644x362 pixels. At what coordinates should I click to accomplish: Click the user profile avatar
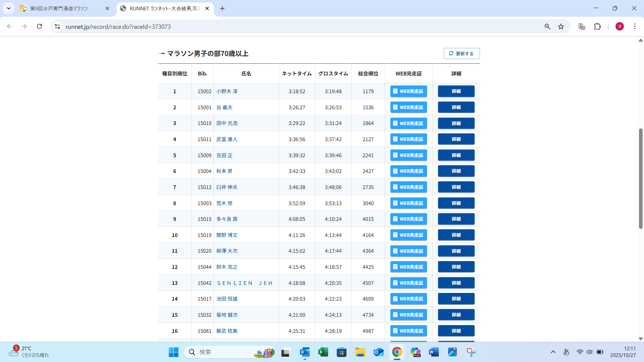click(620, 26)
